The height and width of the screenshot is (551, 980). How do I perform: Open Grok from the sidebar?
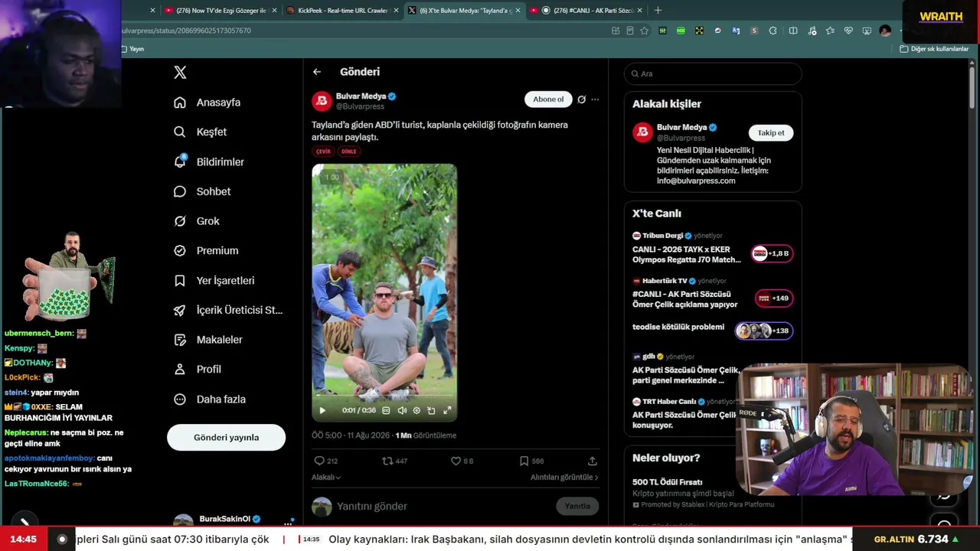[x=196, y=221]
